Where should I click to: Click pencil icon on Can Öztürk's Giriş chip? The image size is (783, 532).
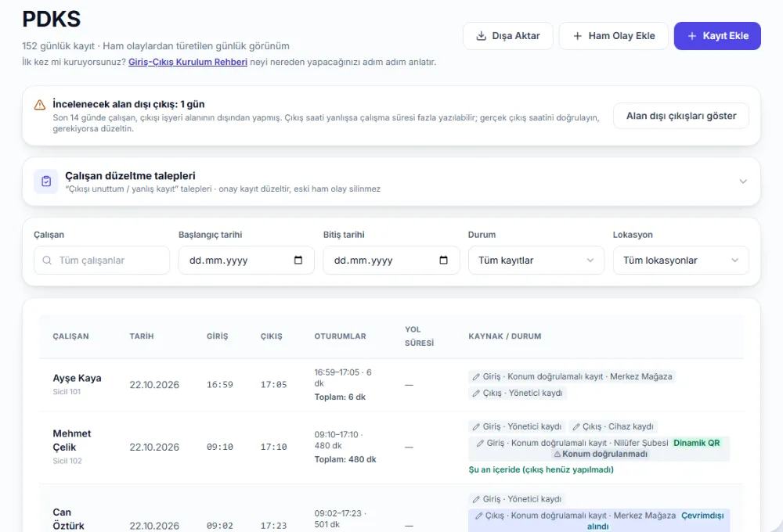point(476,499)
